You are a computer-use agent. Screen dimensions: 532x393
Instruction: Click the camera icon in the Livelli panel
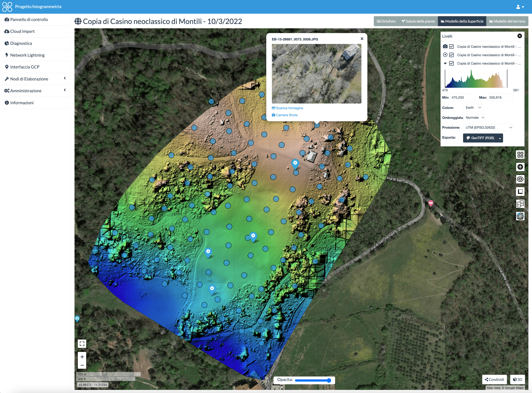[445, 46]
